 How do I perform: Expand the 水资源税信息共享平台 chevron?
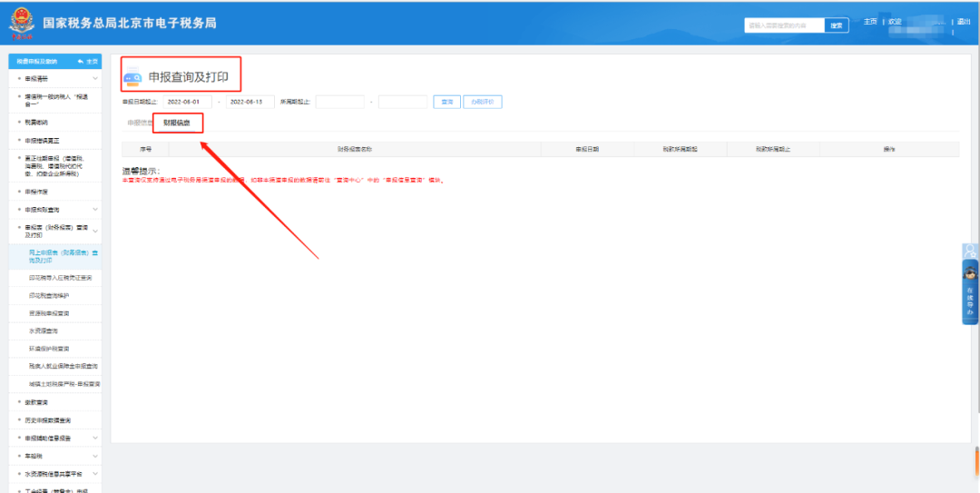pyautogui.click(x=95, y=474)
